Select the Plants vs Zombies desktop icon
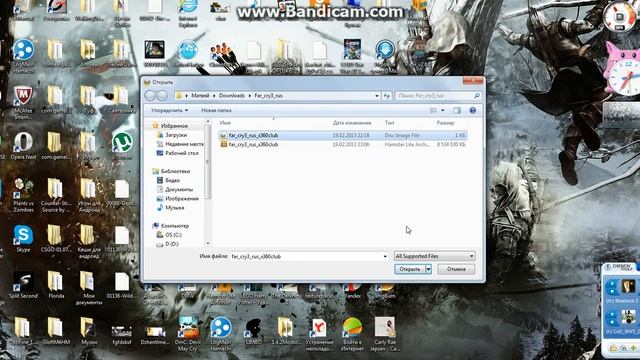Image resolution: width=640 pixels, height=360 pixels. coord(23,195)
